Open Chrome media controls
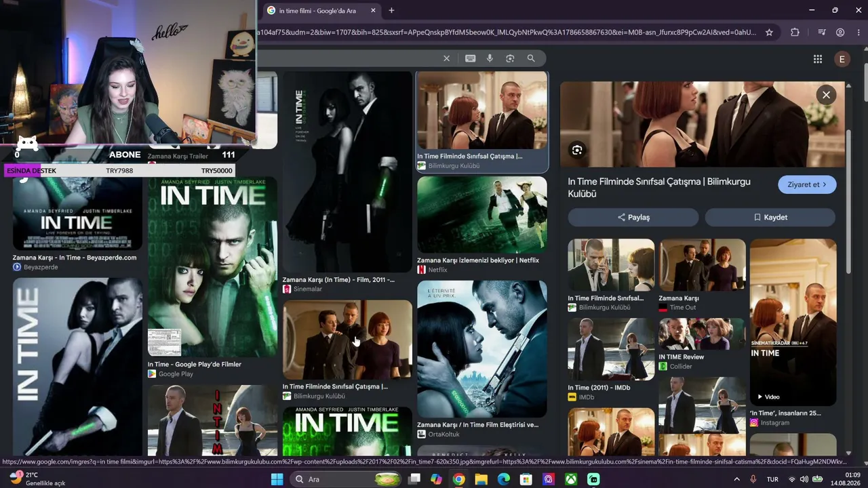 821,32
